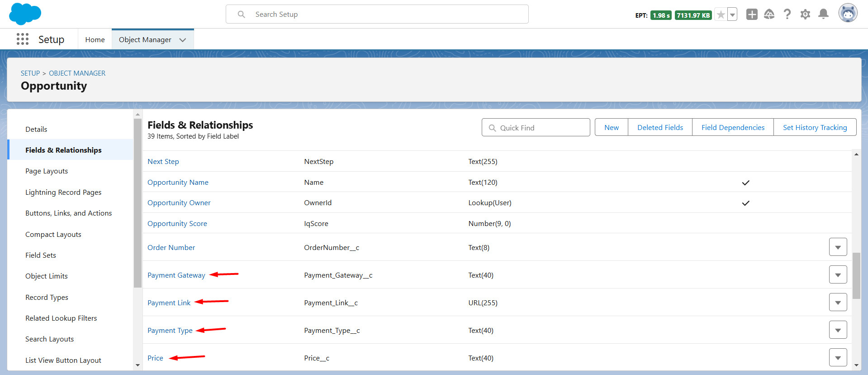Click the New field button
Viewport: 868px width, 375px height.
612,127
